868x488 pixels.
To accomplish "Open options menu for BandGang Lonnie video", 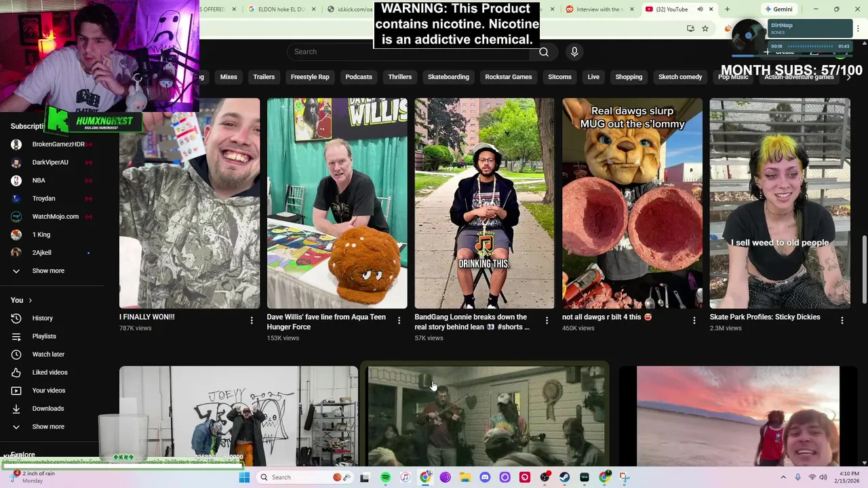I will [547, 321].
